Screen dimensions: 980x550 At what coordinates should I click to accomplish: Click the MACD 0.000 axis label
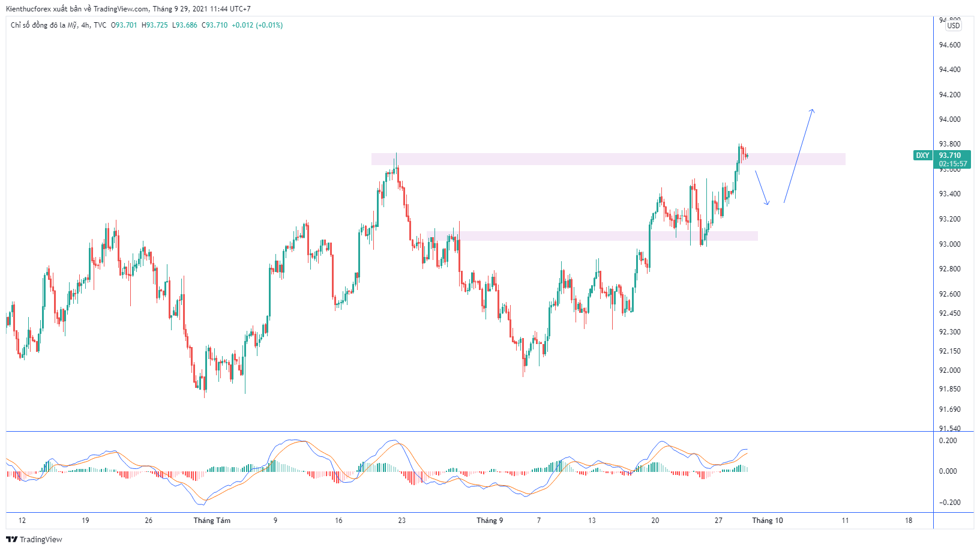(948, 471)
